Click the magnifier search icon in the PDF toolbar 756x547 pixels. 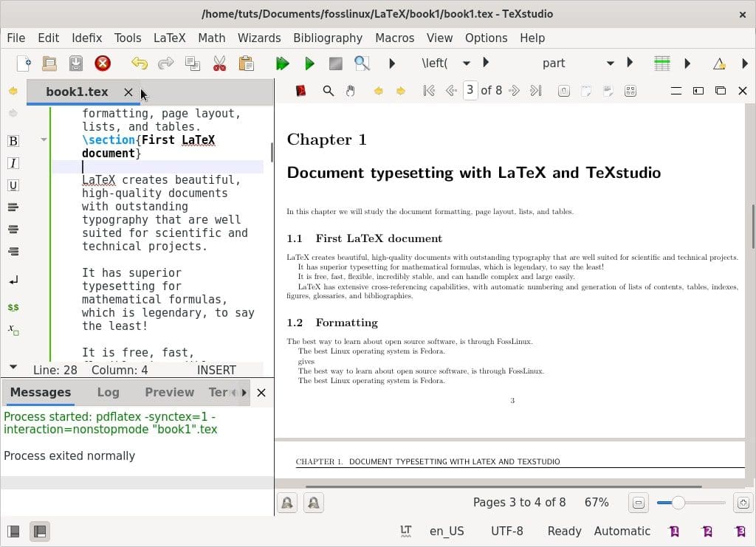329,91
